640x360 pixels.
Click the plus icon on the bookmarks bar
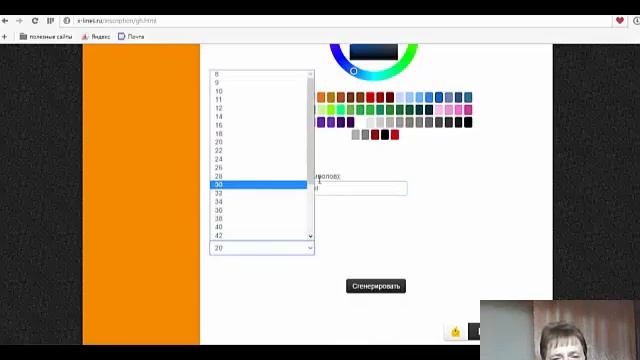[4, 37]
